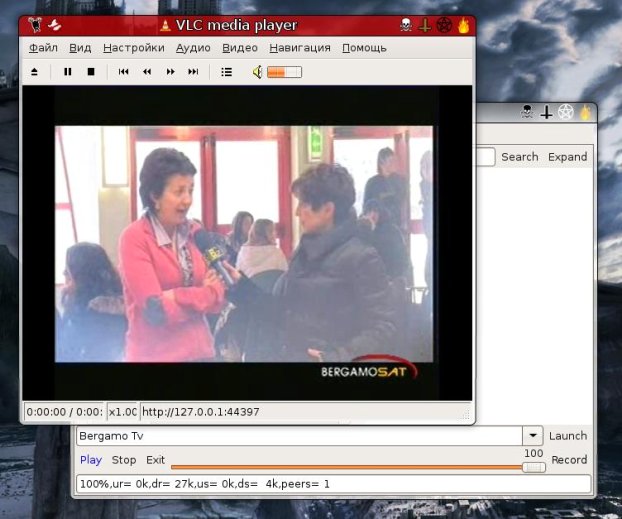622x519 pixels.
Task: Open the Настройки menu
Action: (134, 48)
